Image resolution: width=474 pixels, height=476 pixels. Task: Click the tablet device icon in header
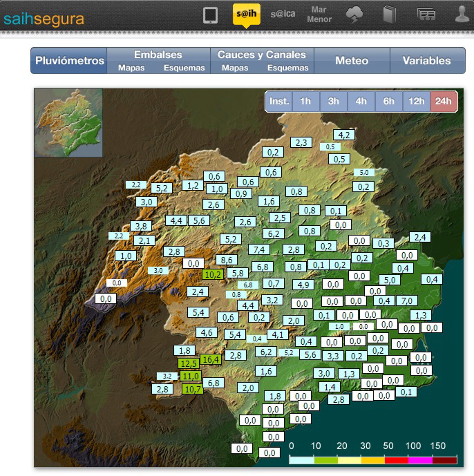(210, 15)
